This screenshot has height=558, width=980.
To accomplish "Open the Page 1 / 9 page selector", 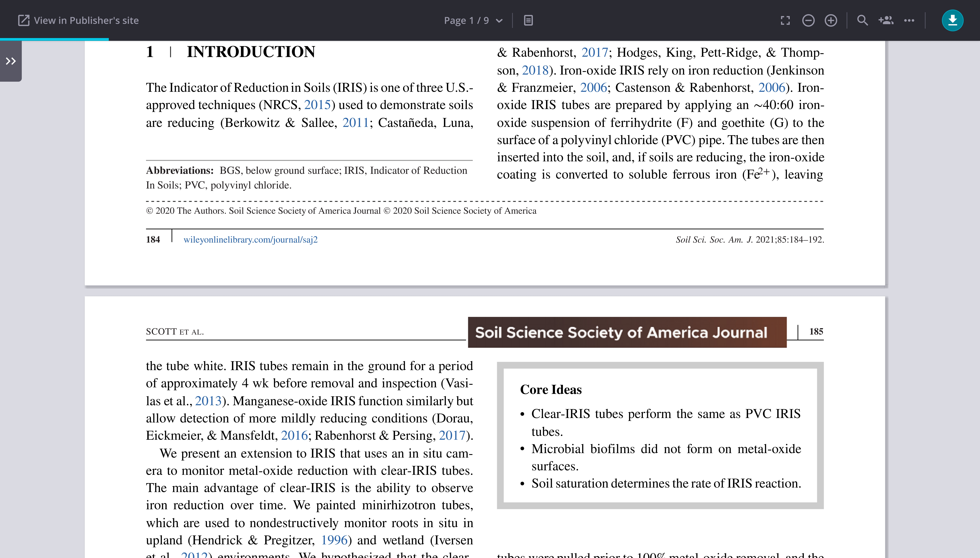I will [471, 20].
